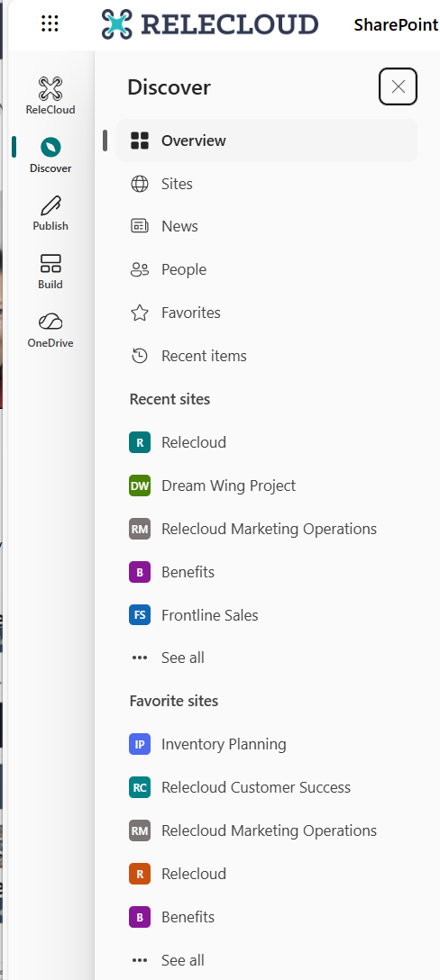Open Relecloud under Favorite sites

267,874
